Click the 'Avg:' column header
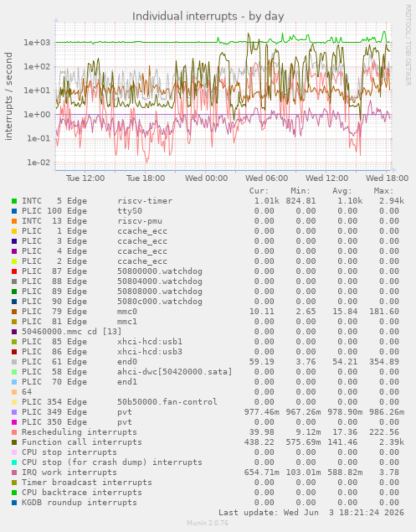 342,191
